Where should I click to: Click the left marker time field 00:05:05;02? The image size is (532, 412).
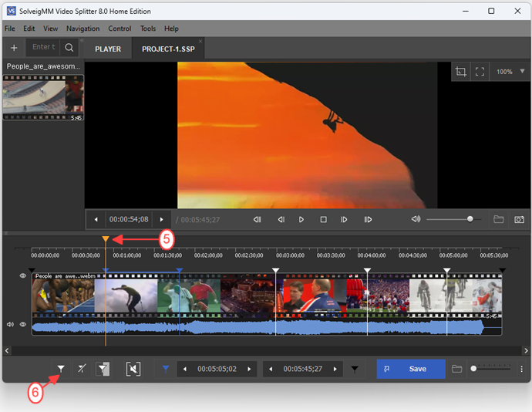tap(217, 369)
